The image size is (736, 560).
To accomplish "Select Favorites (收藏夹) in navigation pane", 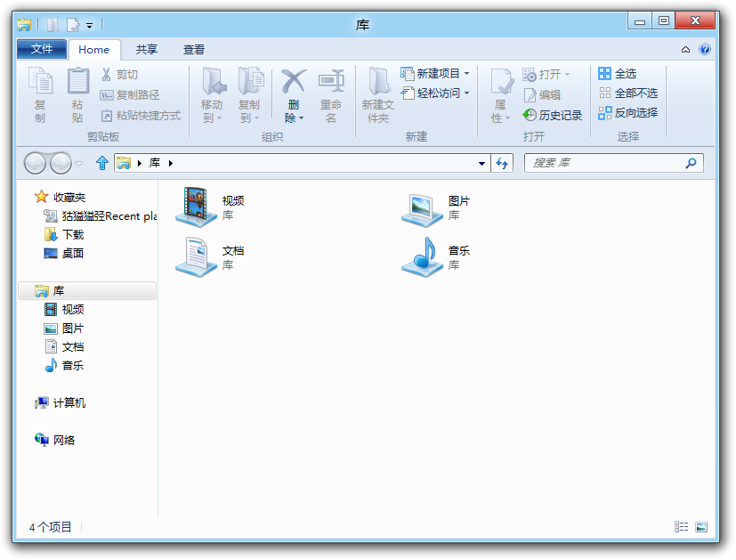I will point(61,197).
